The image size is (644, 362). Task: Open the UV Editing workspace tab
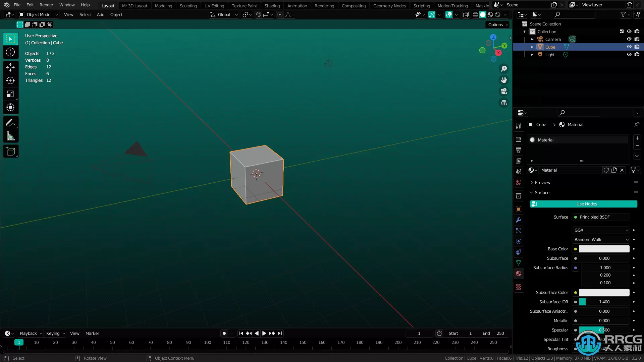click(214, 5)
